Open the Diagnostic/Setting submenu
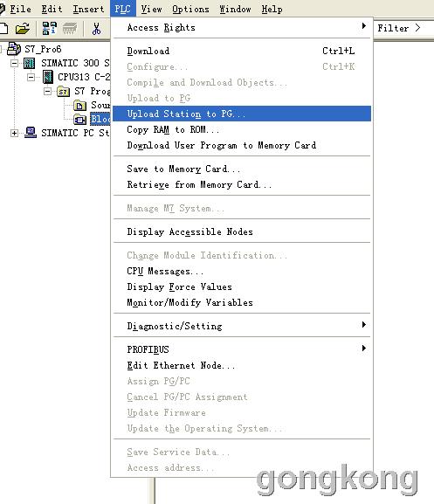434x504 pixels. tap(242, 326)
